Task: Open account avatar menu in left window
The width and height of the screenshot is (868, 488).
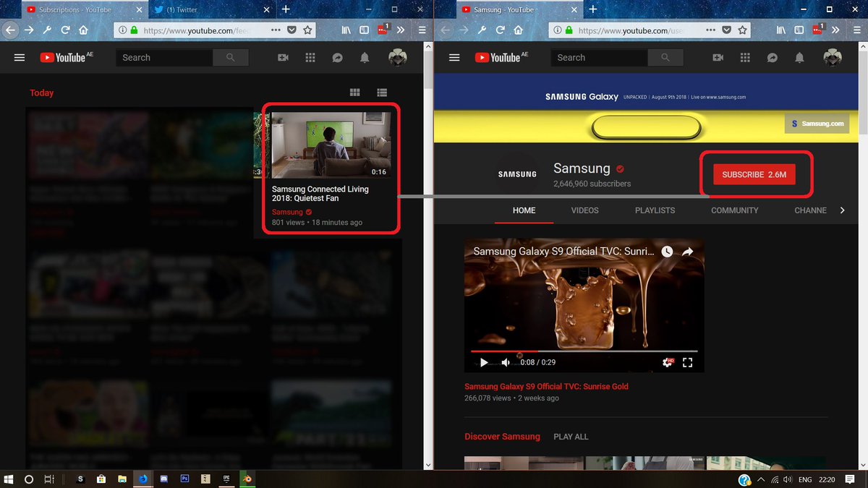Action: pyautogui.click(x=398, y=58)
